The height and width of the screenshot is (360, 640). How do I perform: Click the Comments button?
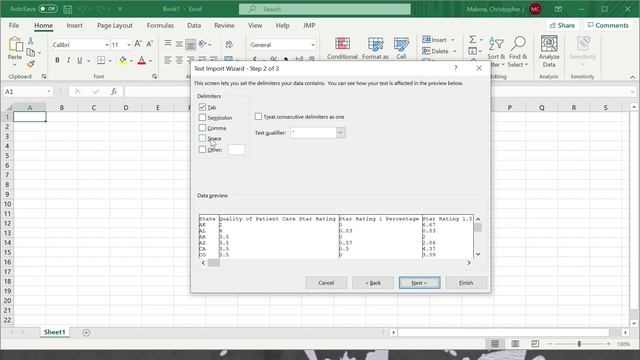click(x=608, y=25)
